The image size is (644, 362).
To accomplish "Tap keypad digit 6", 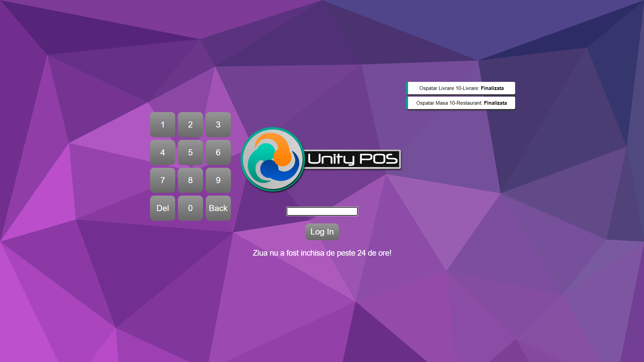I will pos(218,152).
